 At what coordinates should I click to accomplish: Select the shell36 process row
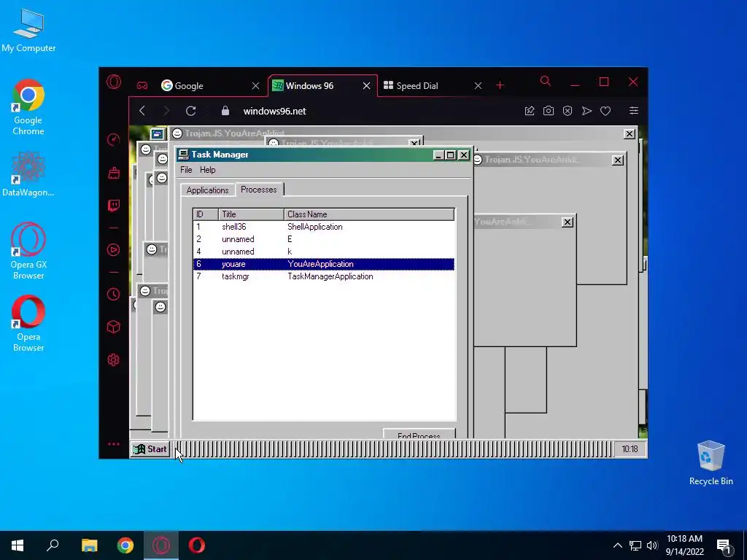pos(323,227)
